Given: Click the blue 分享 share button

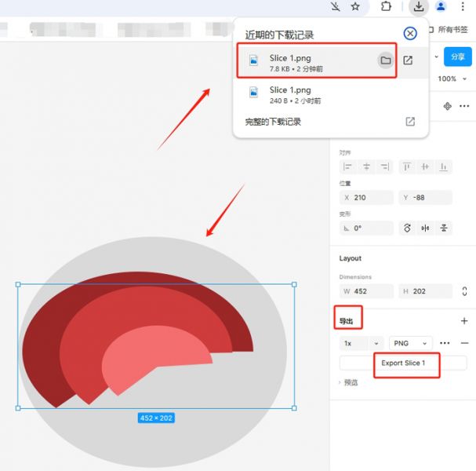Looking at the screenshot, I should 458,57.
